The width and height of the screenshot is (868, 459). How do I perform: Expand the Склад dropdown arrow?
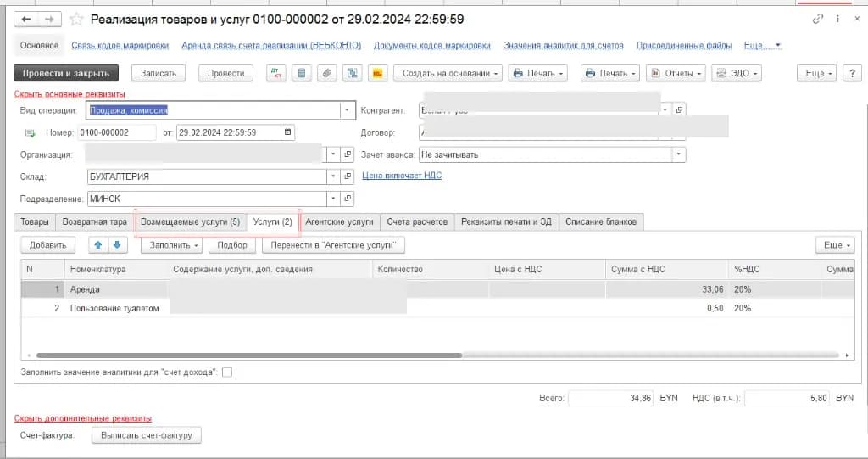pyautogui.click(x=333, y=176)
